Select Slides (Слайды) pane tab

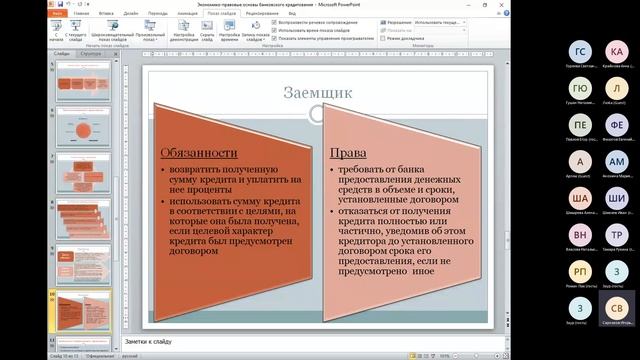(62, 53)
